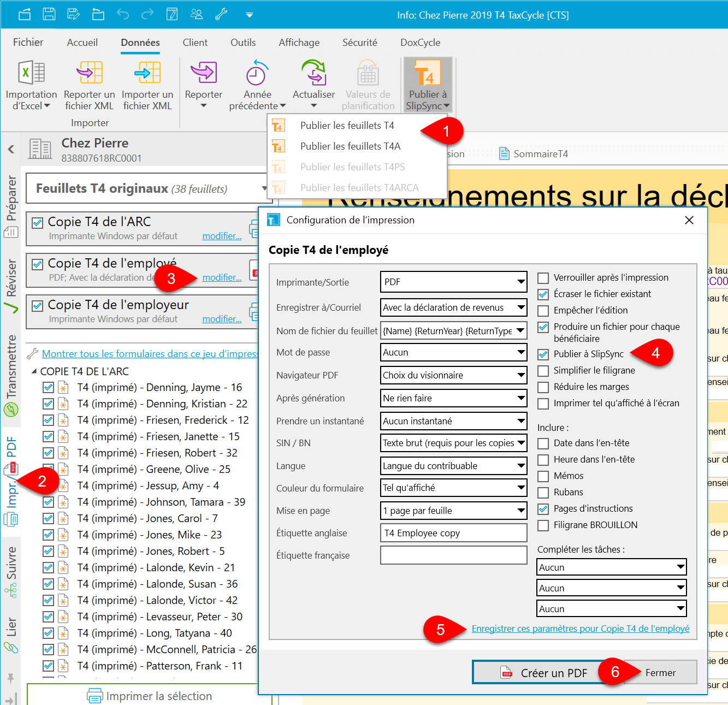Click the Fermer button in the dialog
728x705 pixels.
click(660, 673)
